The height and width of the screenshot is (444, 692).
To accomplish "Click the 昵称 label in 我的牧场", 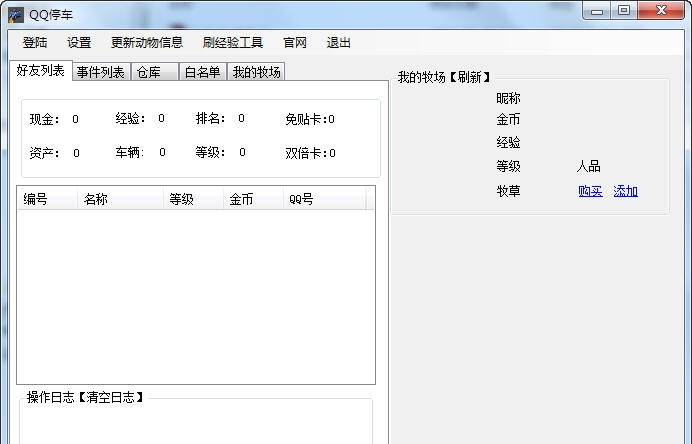I will 508,98.
